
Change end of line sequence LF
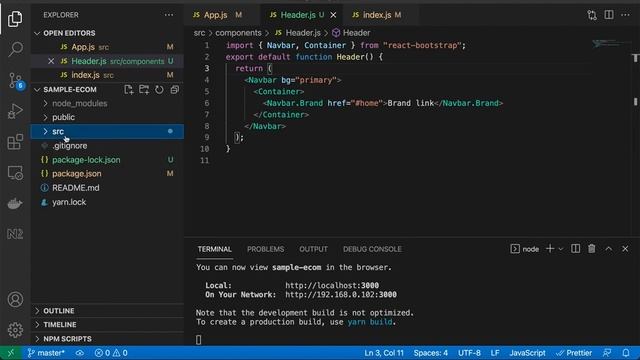click(495, 353)
